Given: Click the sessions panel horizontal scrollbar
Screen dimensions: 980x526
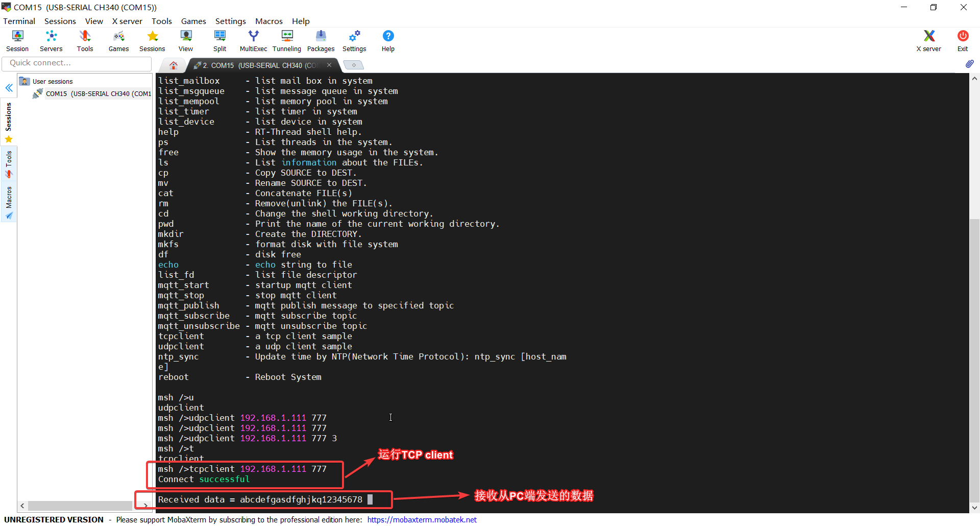Looking at the screenshot, I should (80, 506).
